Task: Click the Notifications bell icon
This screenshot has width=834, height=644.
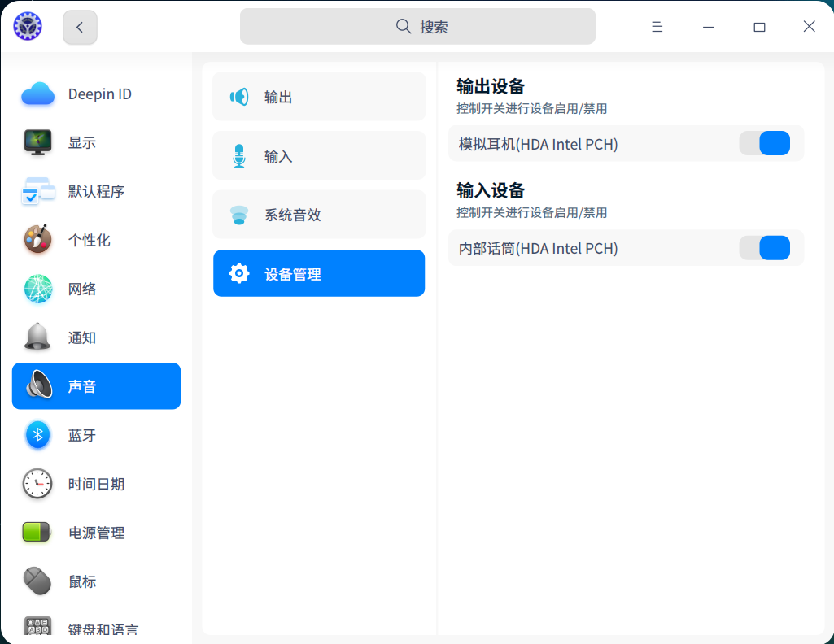Action: coord(37,337)
